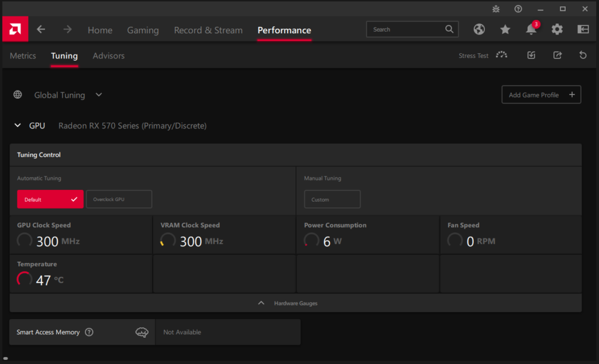The width and height of the screenshot is (599, 364).
Task: Select Overclock GPU automatic tuning
Action: click(x=119, y=199)
